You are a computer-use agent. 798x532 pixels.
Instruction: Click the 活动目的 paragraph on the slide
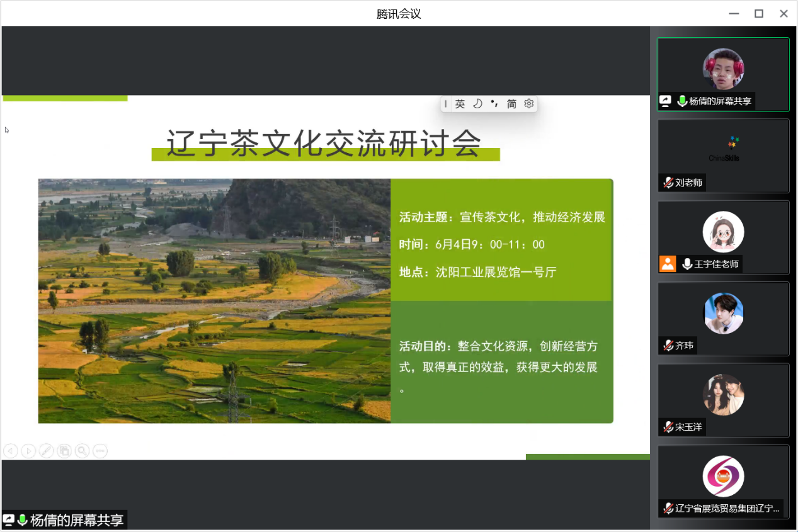pyautogui.click(x=498, y=367)
